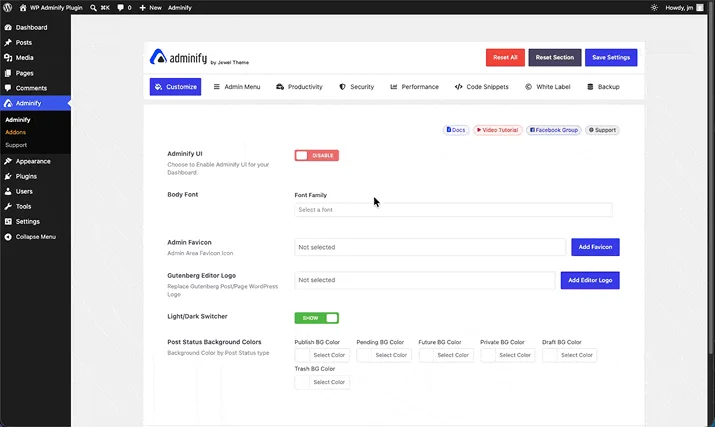Select color for Publish BG Color
Image resolution: width=715 pixels, height=427 pixels.
322,355
